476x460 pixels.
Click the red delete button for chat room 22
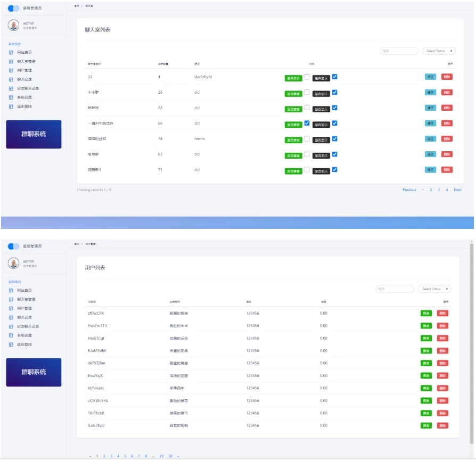447,77
